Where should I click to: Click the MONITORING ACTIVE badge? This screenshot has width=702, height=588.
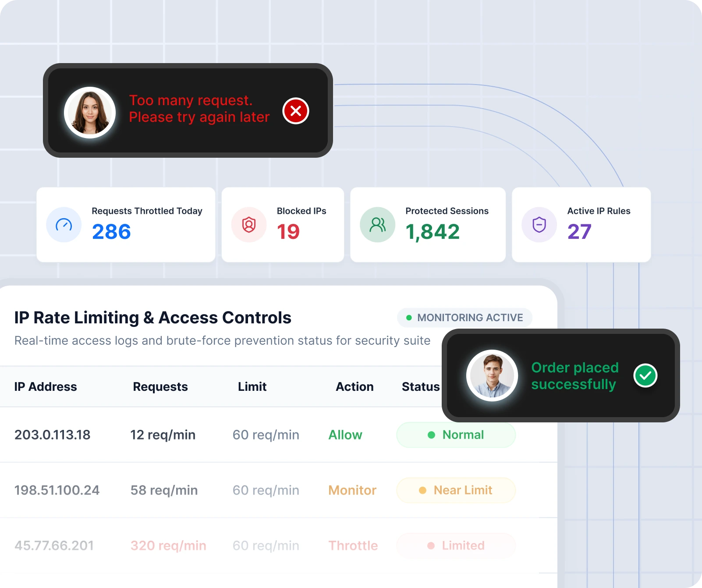(x=464, y=318)
